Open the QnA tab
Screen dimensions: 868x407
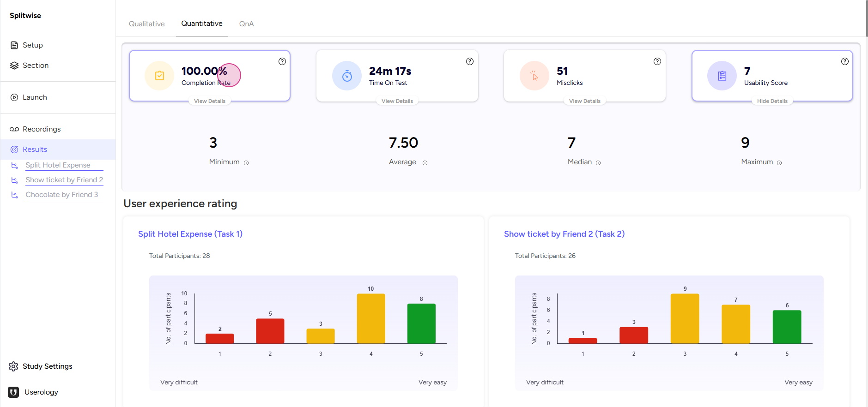coord(247,24)
